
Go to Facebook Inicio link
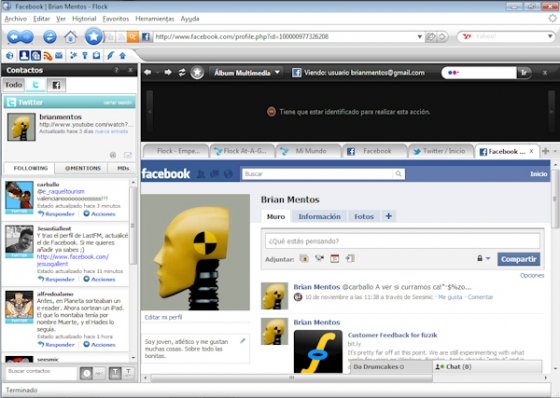(x=538, y=174)
